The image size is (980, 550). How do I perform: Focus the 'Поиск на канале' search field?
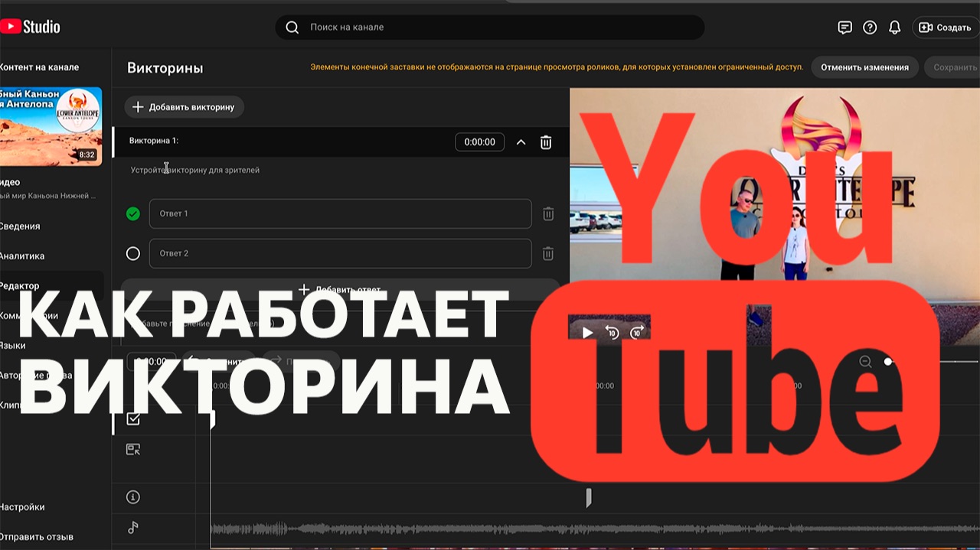490,27
